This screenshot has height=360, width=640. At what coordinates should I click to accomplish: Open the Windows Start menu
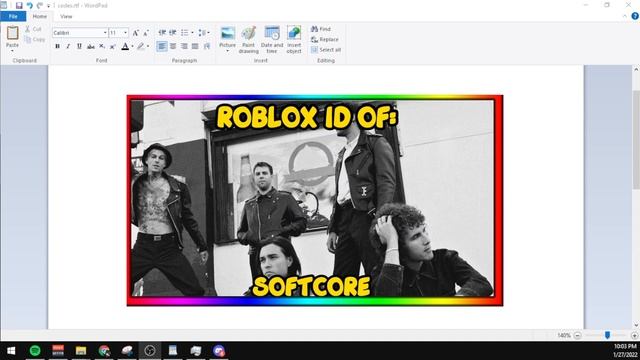[x=11, y=351]
